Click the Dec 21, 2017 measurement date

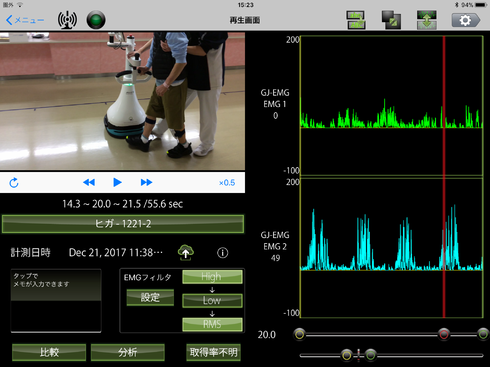click(116, 253)
